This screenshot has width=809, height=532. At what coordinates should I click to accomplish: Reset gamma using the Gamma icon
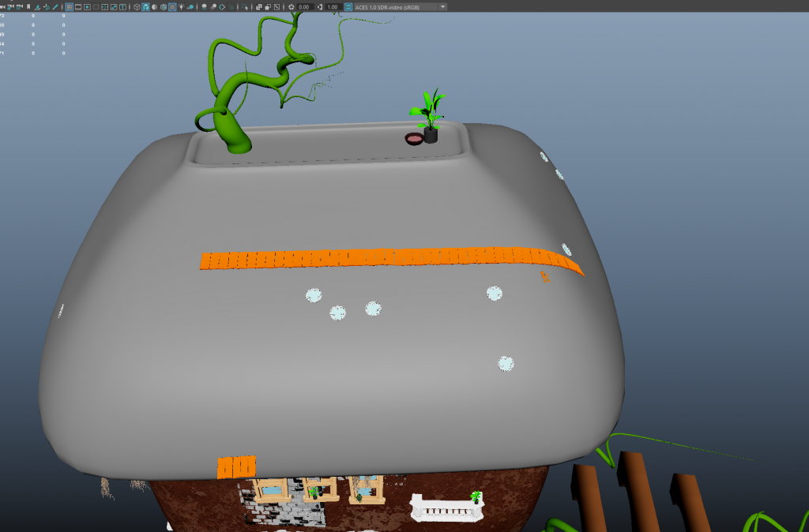tap(319, 6)
